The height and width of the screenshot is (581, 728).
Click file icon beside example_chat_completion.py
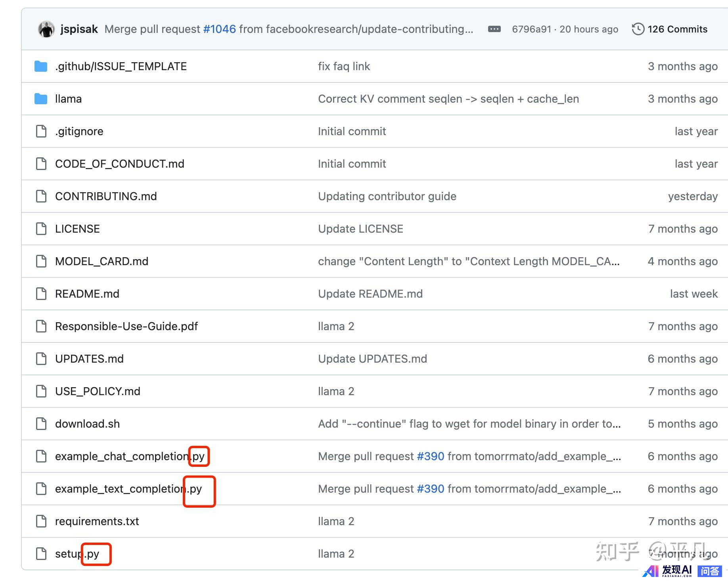[41, 456]
